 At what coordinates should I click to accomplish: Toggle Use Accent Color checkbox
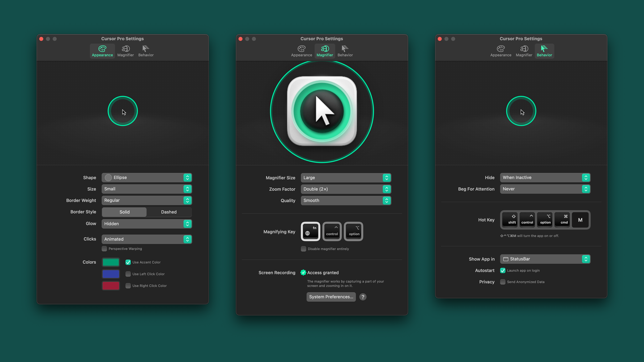click(x=128, y=262)
